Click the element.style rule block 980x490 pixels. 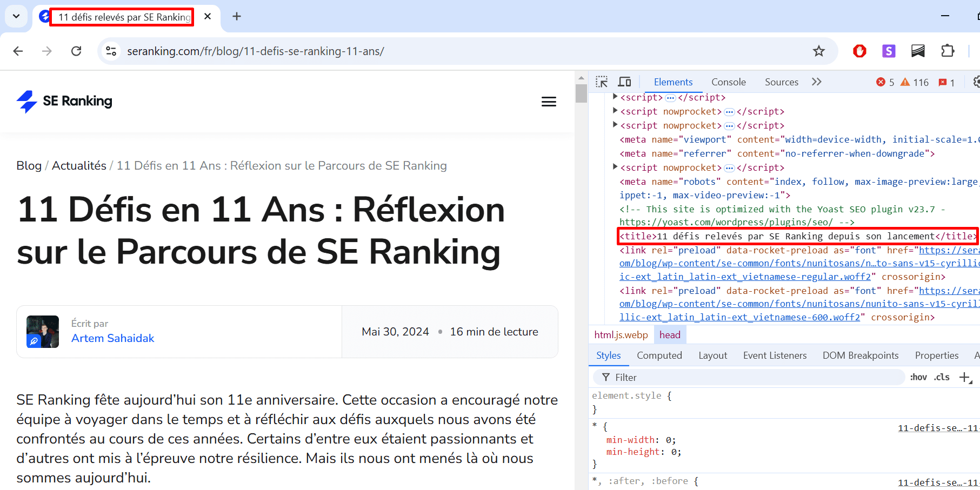point(784,402)
